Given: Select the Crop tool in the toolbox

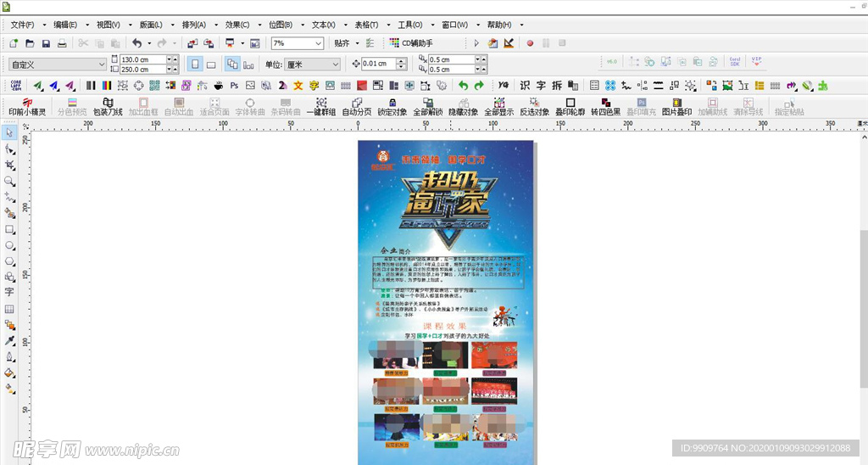Looking at the screenshot, I should click(x=10, y=165).
